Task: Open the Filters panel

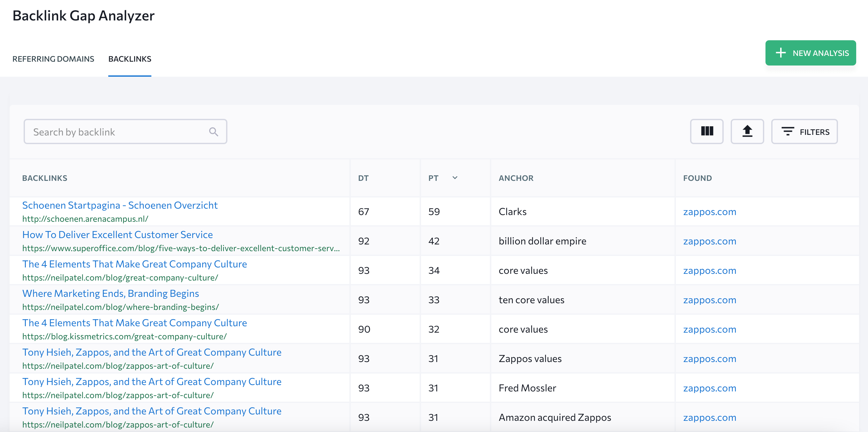Action: click(x=804, y=132)
